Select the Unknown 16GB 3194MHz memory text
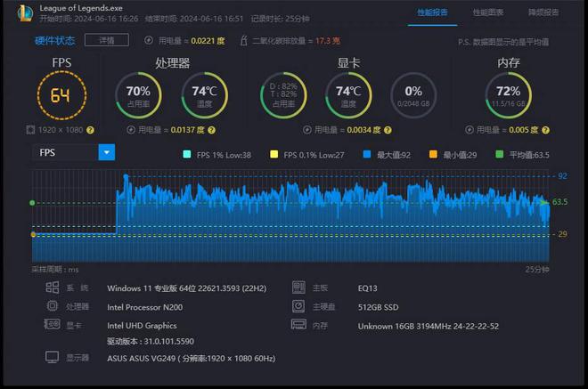The height and width of the screenshot is (389, 588). 429,326
